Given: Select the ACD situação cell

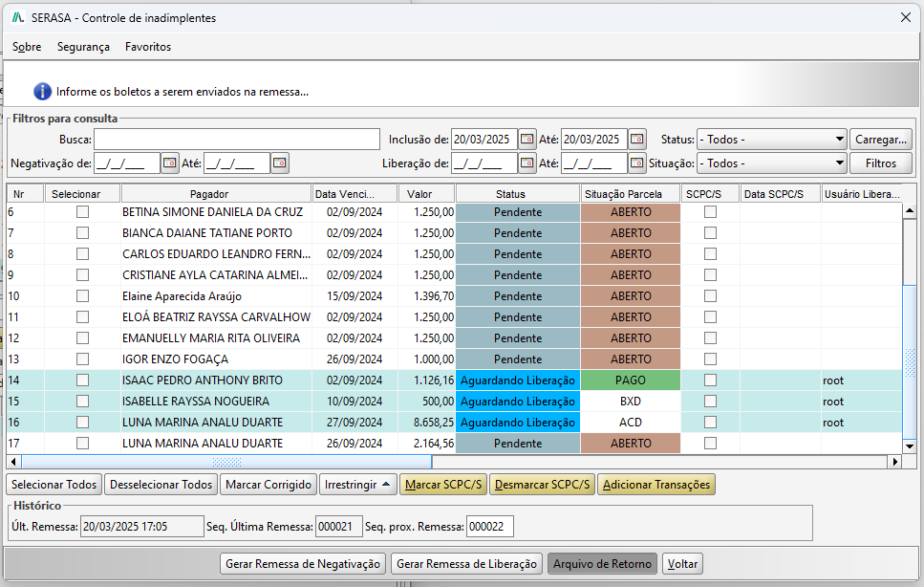Looking at the screenshot, I should 631,423.
